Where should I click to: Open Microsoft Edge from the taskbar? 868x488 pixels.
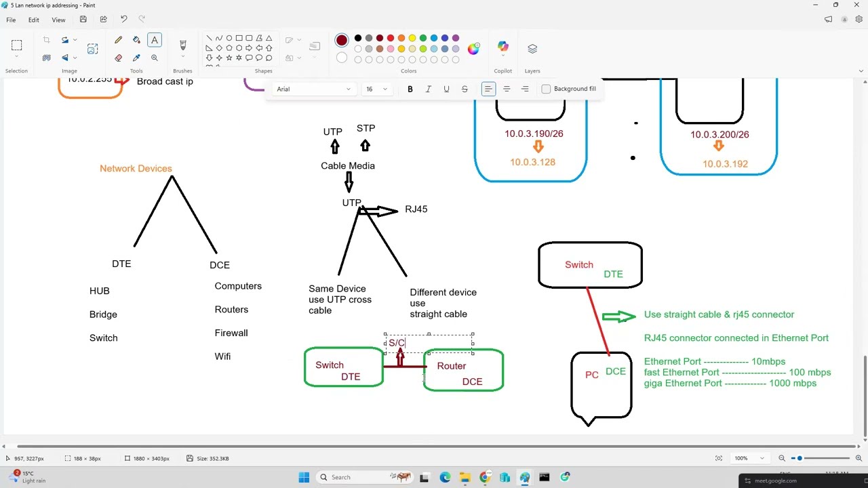click(x=445, y=477)
